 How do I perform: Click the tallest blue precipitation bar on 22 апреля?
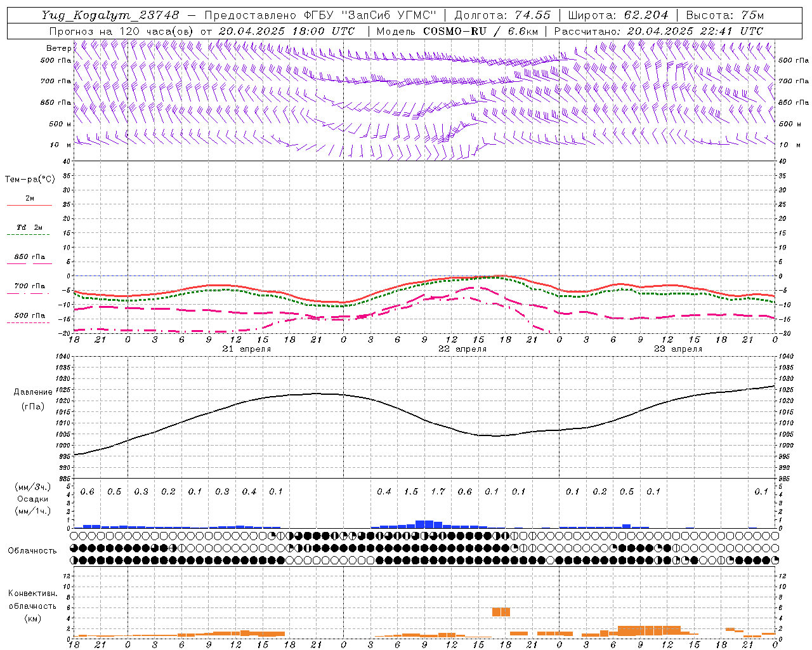tap(424, 524)
